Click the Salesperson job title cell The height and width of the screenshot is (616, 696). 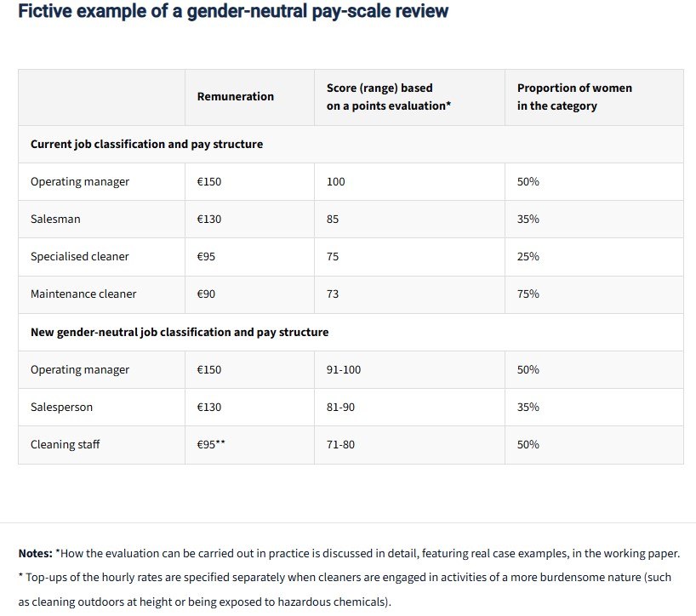pyautogui.click(x=61, y=407)
